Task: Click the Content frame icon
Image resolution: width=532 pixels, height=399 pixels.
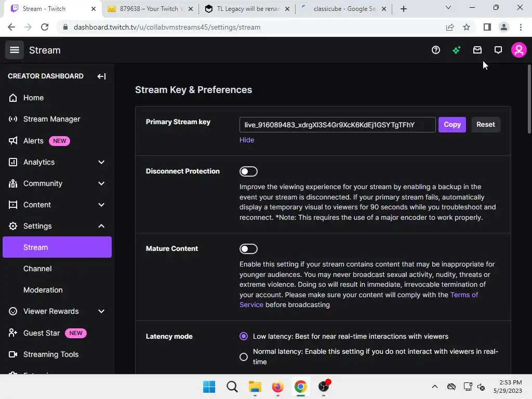Action: pyautogui.click(x=13, y=205)
